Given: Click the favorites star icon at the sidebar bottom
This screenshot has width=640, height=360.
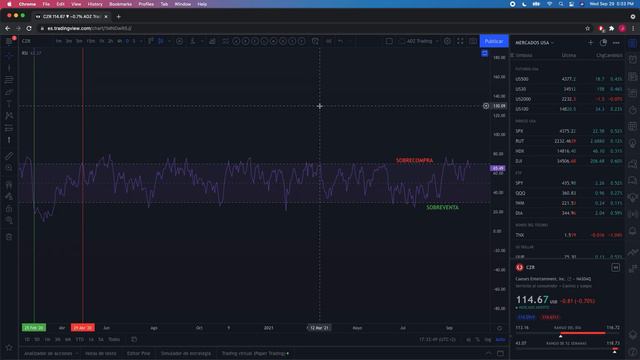Looking at the screenshot, I should 9,347.
